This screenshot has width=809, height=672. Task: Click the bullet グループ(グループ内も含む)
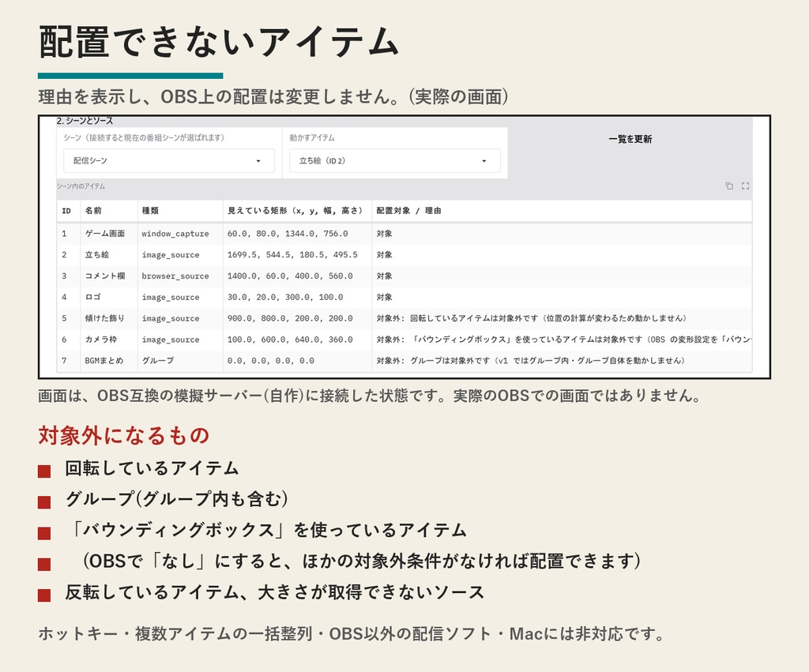pos(176,499)
